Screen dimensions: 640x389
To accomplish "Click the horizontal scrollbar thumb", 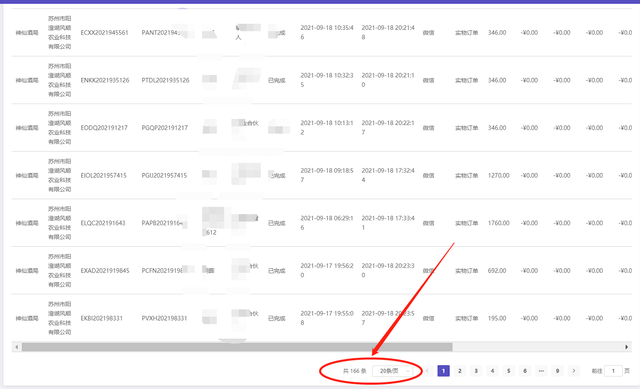I will click(237, 347).
